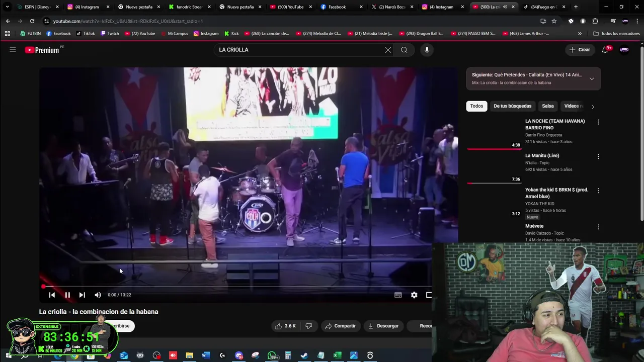Open options for Muévete video

(x=598, y=227)
